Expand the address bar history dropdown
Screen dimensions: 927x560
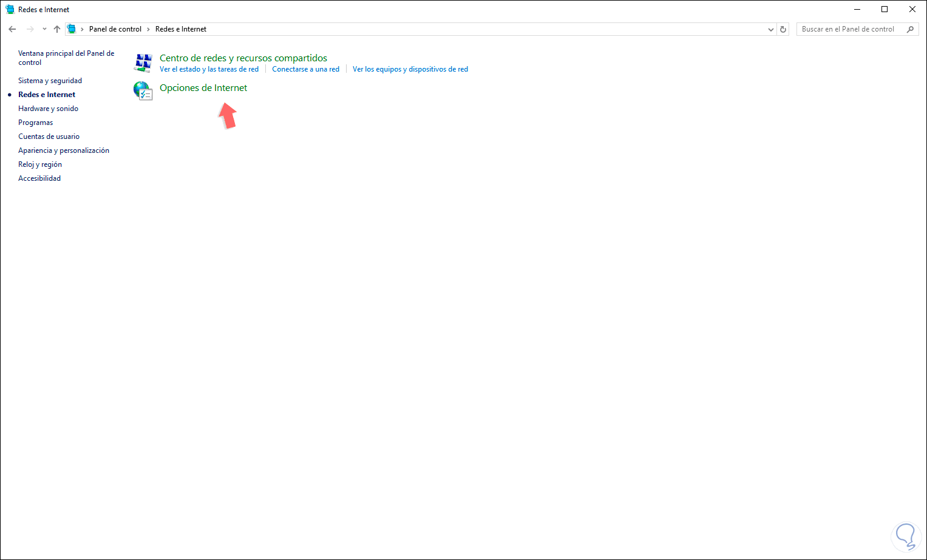tap(771, 29)
